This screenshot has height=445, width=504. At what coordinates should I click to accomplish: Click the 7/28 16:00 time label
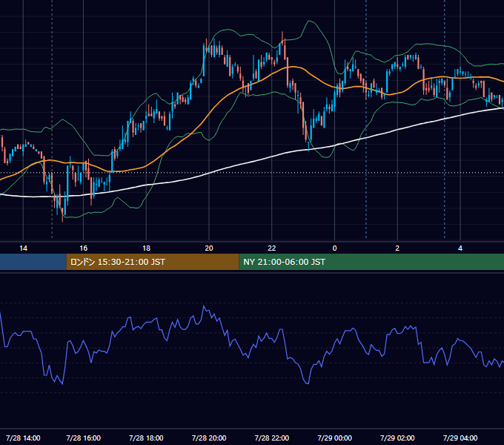coord(83,438)
